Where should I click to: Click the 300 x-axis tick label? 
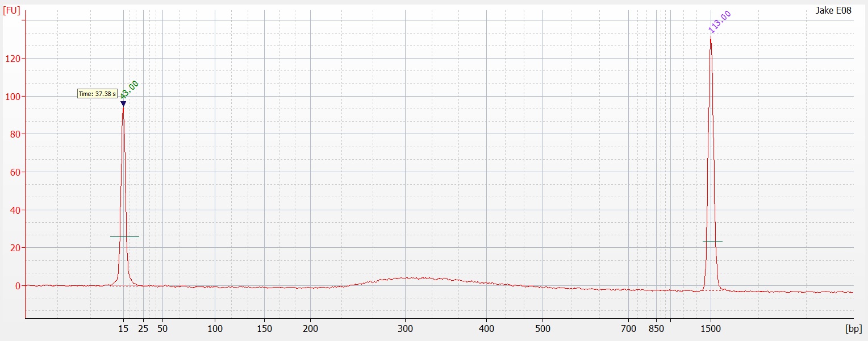[x=405, y=328]
